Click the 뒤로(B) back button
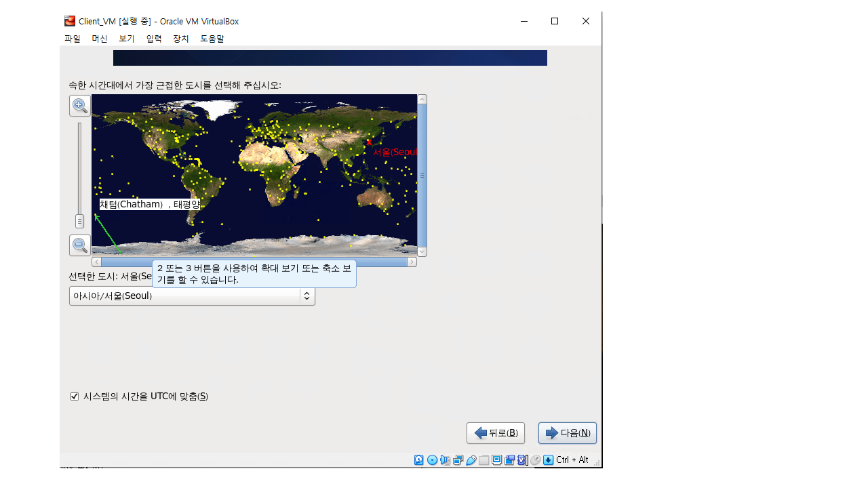The image size is (868, 488). click(496, 433)
